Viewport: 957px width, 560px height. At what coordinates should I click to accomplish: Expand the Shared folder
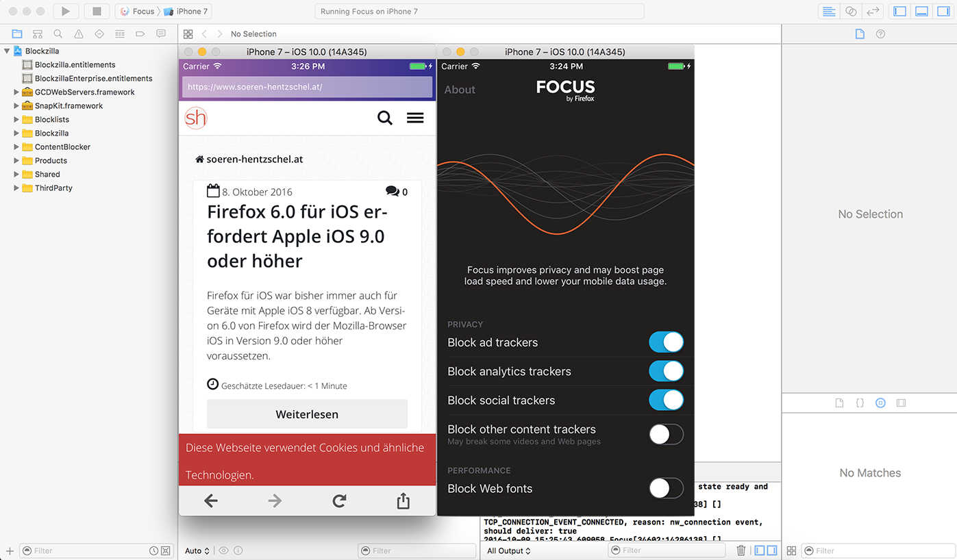pos(16,174)
